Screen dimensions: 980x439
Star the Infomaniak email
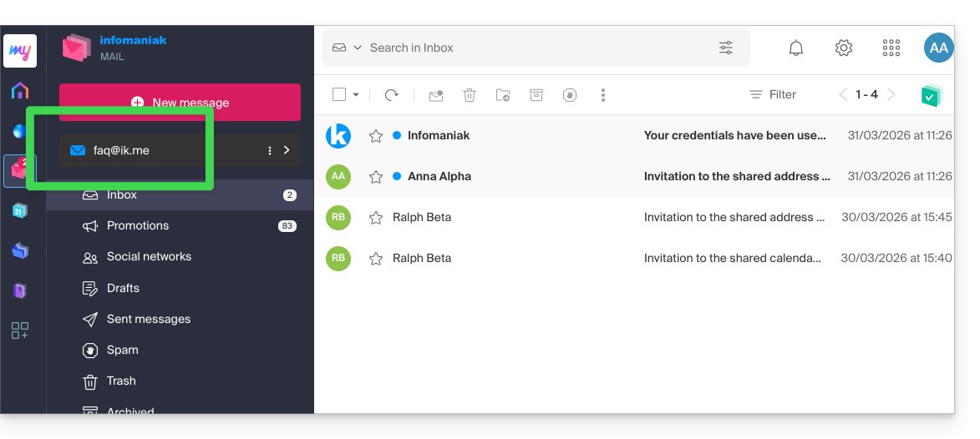point(376,136)
